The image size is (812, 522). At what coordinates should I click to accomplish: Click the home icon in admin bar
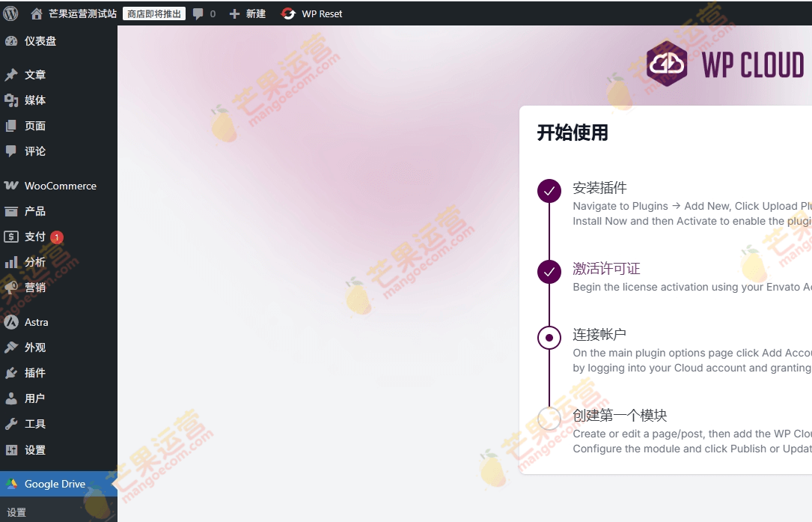[x=36, y=14]
